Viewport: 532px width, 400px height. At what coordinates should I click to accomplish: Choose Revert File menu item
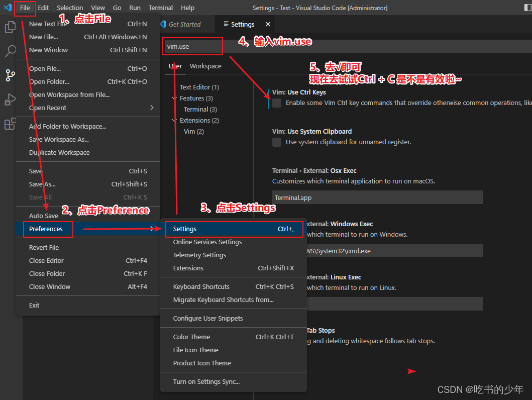(88, 247)
